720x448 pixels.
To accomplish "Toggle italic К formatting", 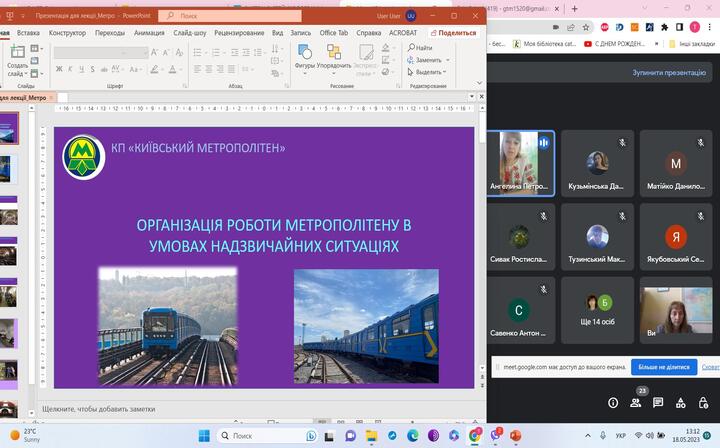I will click(x=70, y=69).
